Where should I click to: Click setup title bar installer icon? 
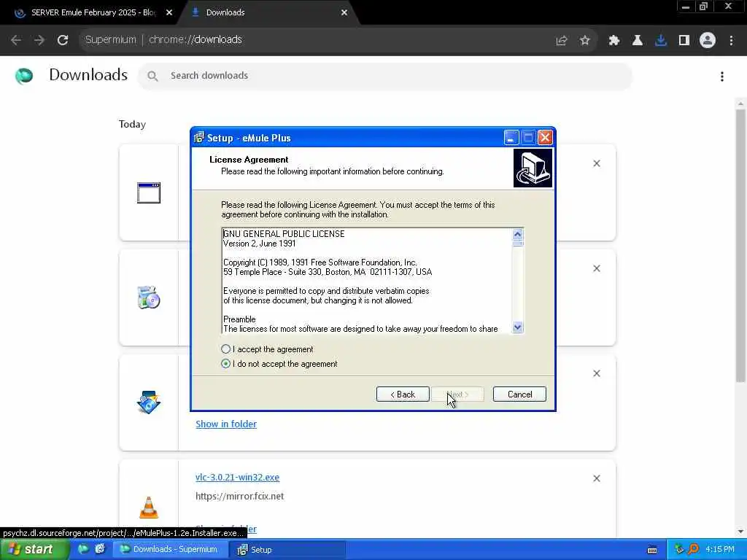pos(199,138)
